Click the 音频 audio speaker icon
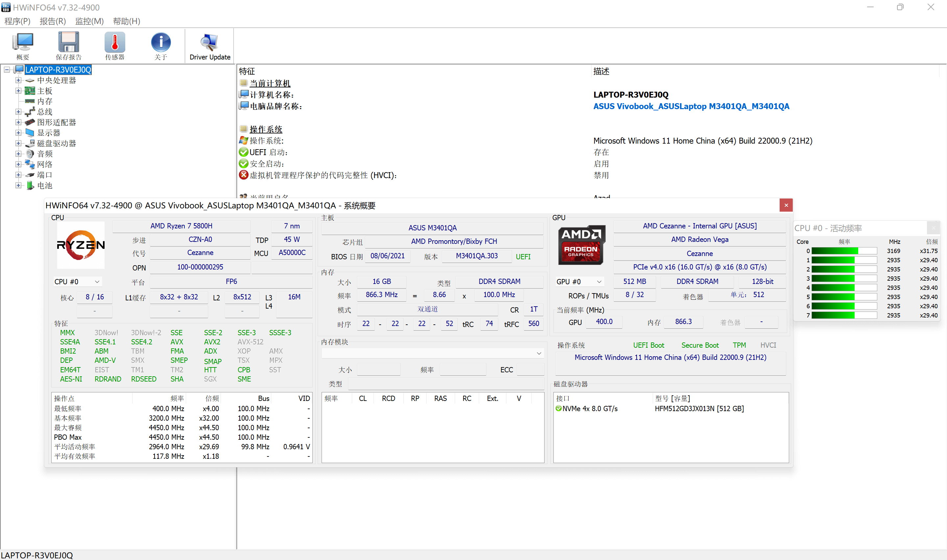This screenshot has height=560, width=947. click(30, 154)
